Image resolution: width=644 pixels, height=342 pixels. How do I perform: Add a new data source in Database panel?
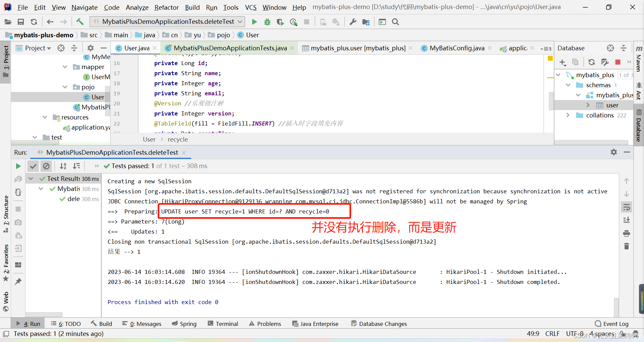coord(562,62)
